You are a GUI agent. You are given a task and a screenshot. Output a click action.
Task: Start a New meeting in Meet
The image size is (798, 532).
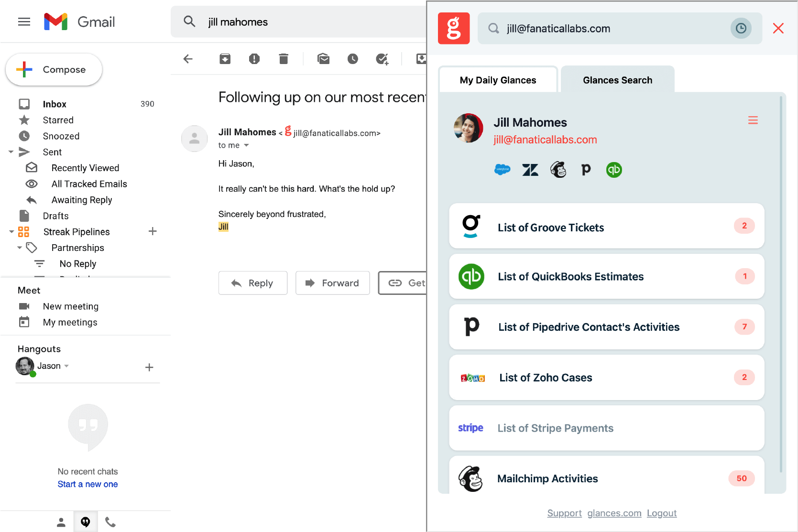click(x=70, y=306)
